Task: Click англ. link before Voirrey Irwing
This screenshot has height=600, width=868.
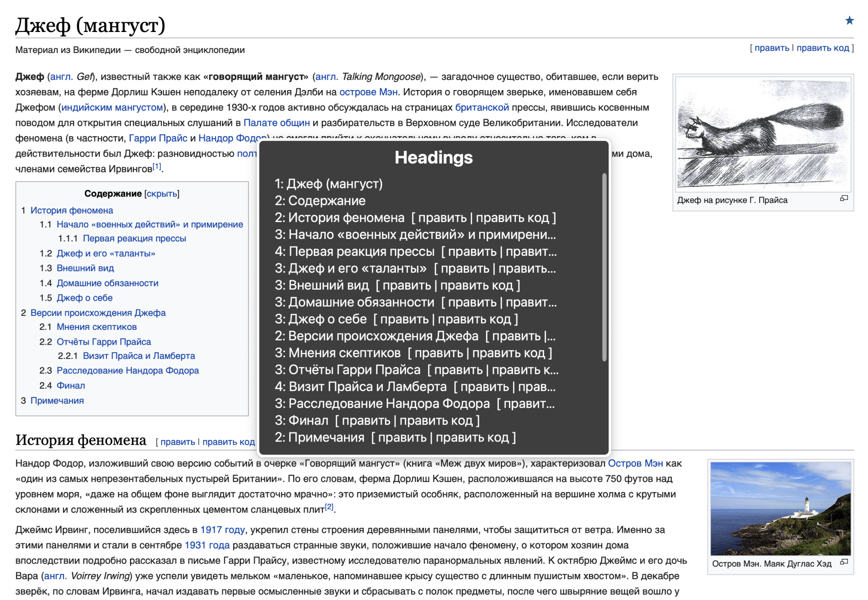Action: [x=56, y=576]
